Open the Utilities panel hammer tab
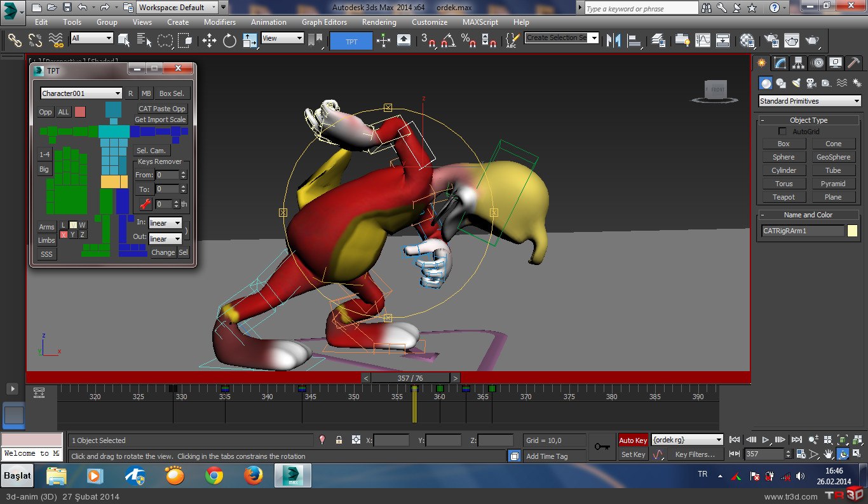This screenshot has height=504, width=868. point(854,62)
